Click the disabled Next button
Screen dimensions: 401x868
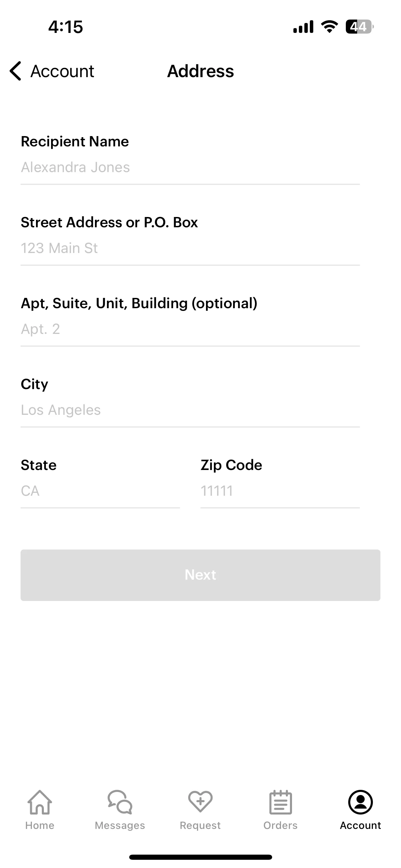200,575
